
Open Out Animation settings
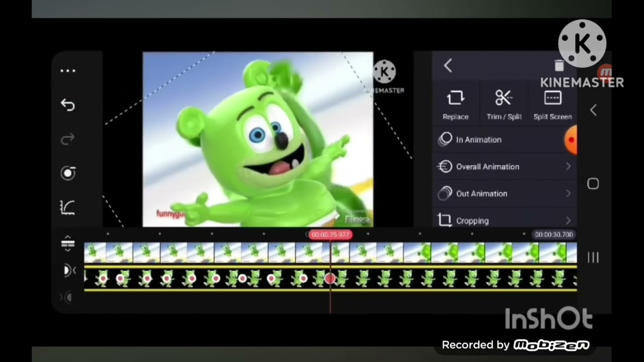click(x=504, y=194)
